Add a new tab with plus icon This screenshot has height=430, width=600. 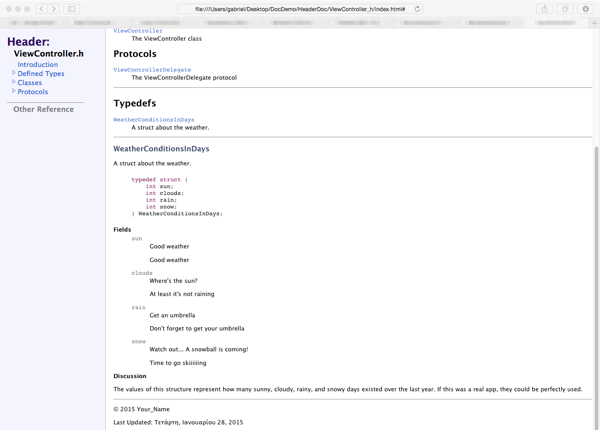click(x=594, y=22)
